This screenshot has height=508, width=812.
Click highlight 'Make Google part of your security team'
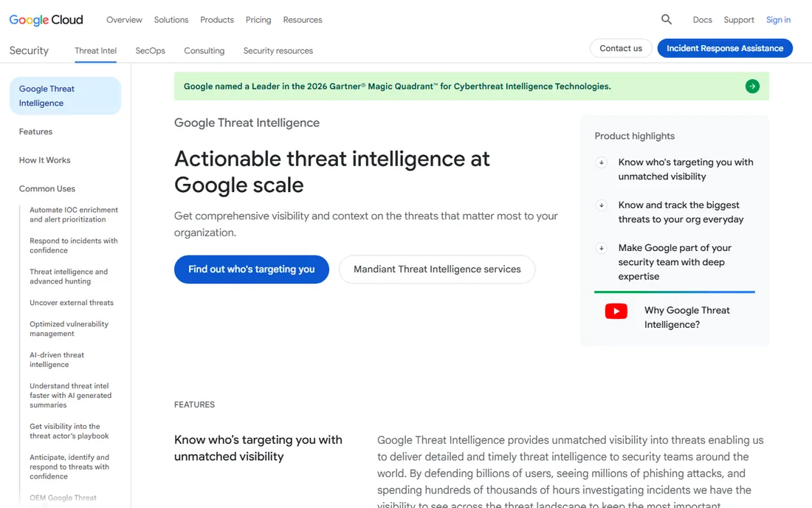675,262
